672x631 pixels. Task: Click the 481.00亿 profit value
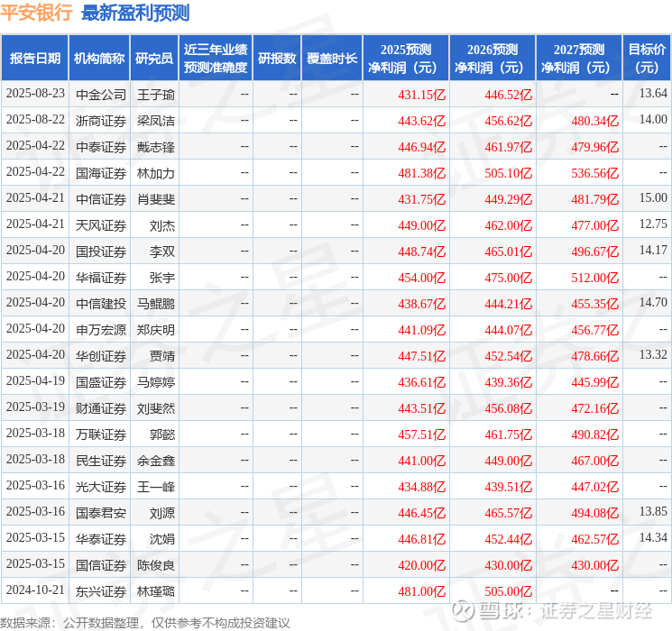coord(422,591)
